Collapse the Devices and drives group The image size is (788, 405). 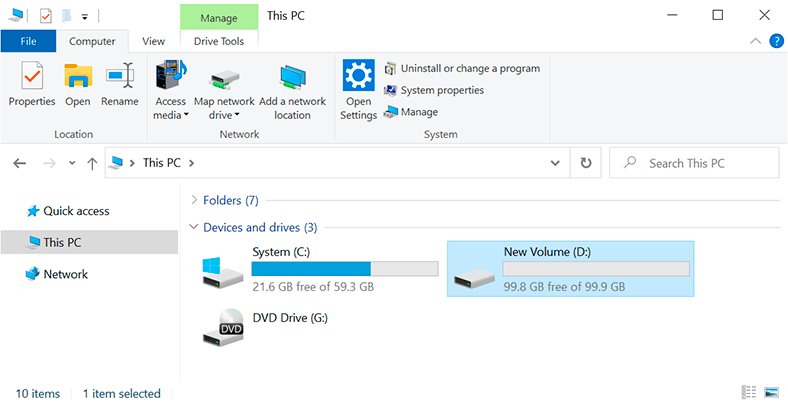194,227
